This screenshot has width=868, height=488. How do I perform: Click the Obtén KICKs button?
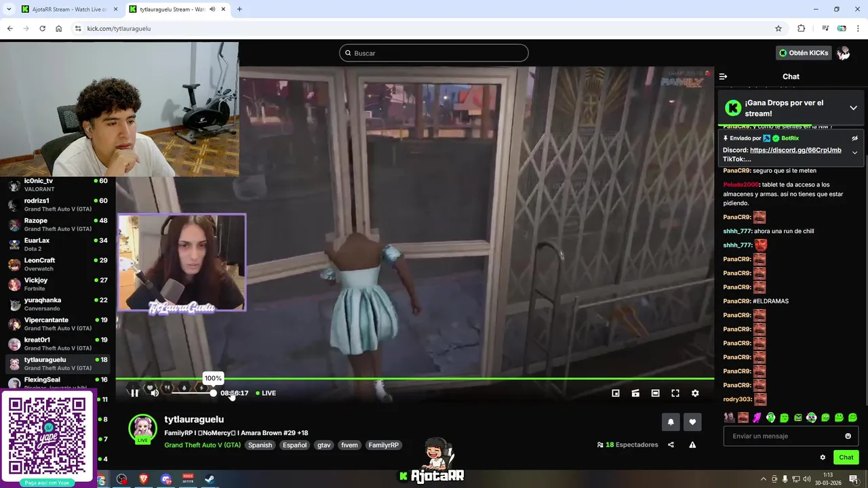(804, 53)
